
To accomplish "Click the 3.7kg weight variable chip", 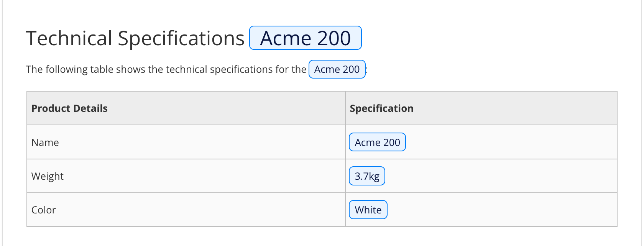I will pos(367,176).
